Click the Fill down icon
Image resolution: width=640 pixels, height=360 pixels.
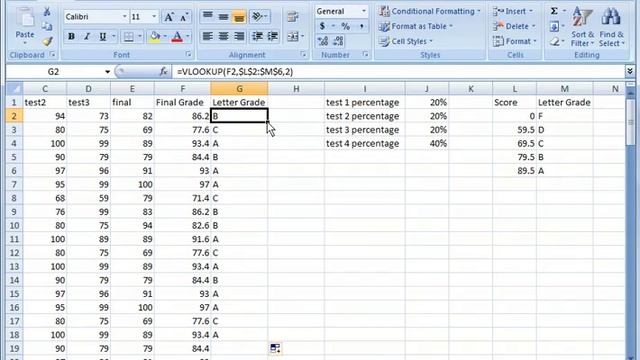click(554, 27)
